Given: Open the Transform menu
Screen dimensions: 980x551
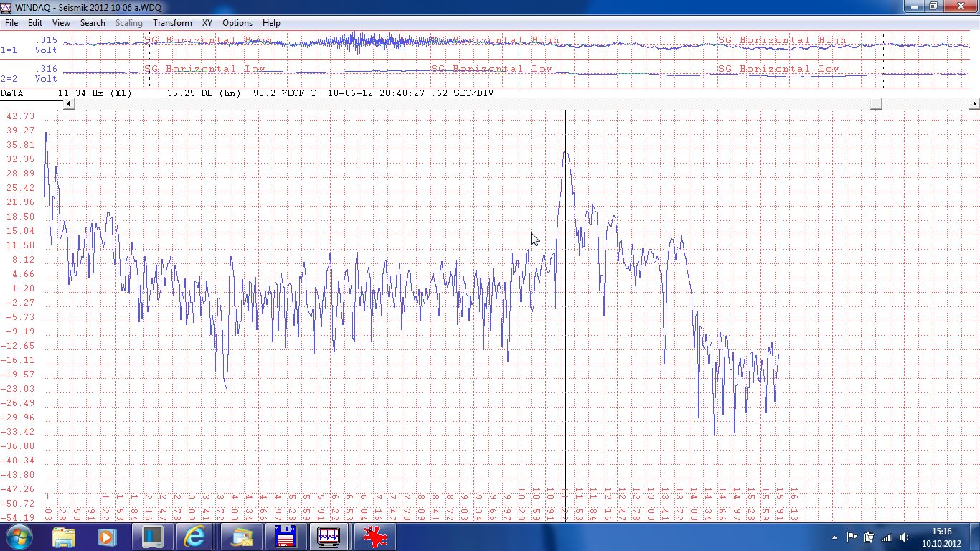Looking at the screenshot, I should click(x=172, y=23).
